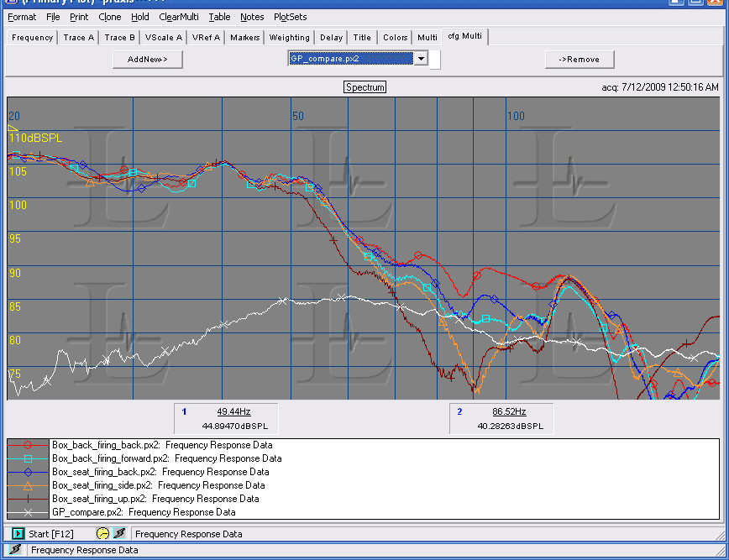Open the PlotSets menu

click(290, 17)
